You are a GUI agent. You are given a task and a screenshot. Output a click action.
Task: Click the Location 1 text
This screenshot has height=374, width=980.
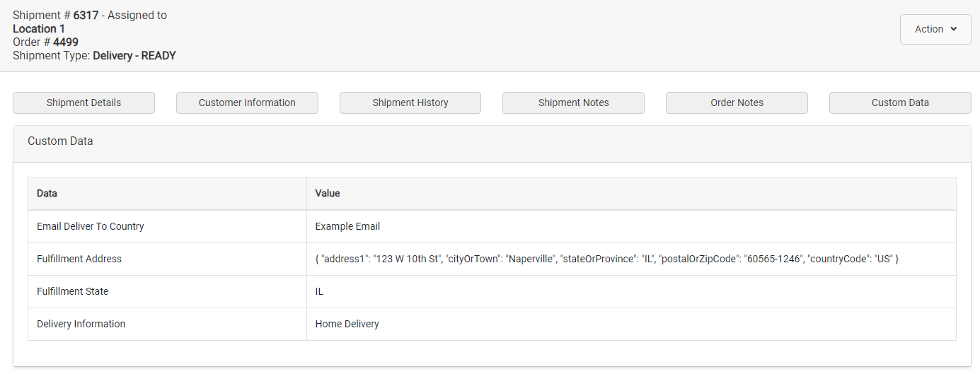tap(39, 28)
